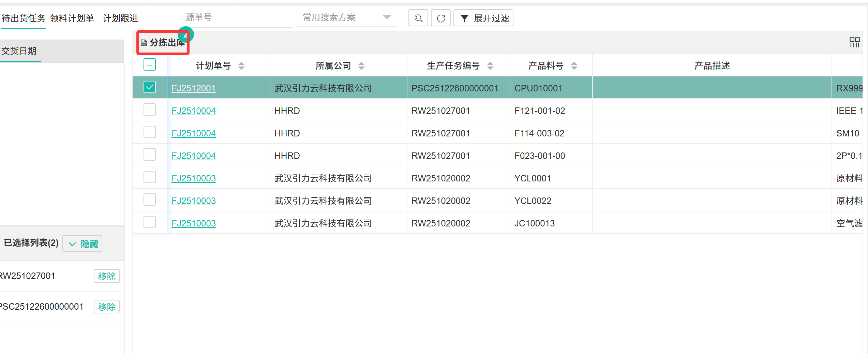This screenshot has width=868, height=354.
Task: Collapse selected list with 隐藏 button
Action: (x=83, y=244)
